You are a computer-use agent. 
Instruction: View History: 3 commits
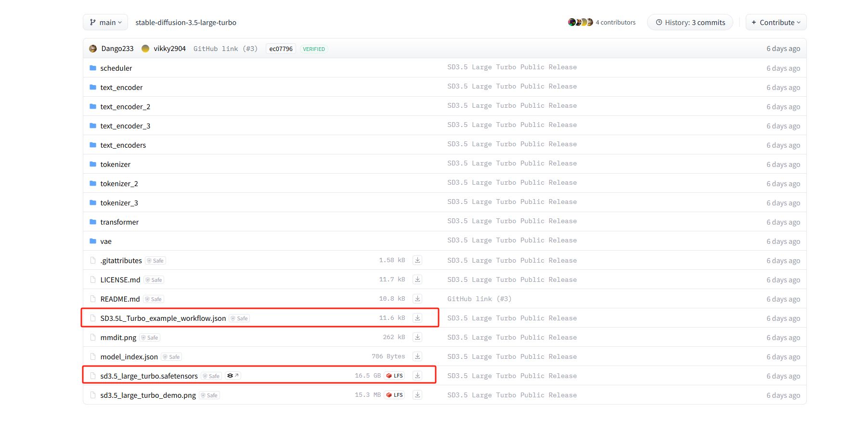pos(690,23)
